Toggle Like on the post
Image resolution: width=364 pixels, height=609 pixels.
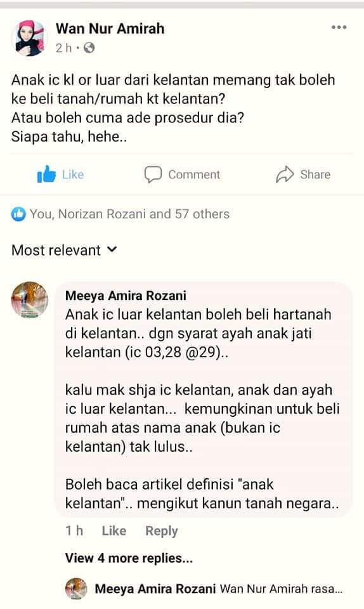pyautogui.click(x=60, y=174)
